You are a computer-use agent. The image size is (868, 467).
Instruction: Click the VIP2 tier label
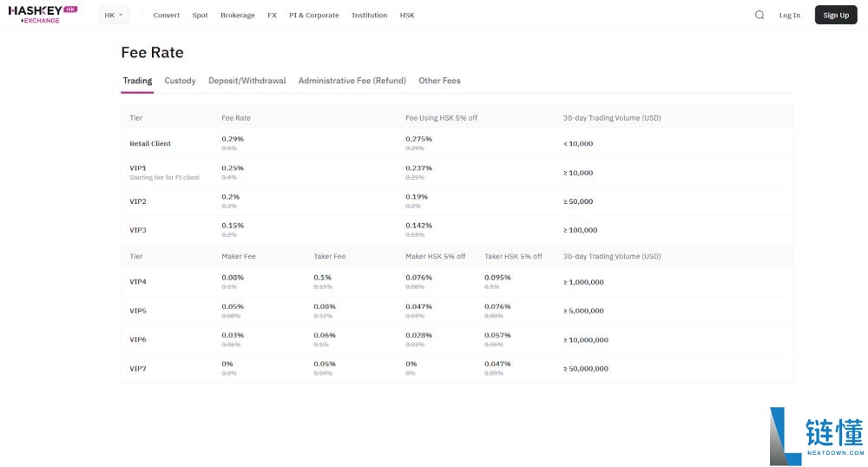[x=138, y=201]
